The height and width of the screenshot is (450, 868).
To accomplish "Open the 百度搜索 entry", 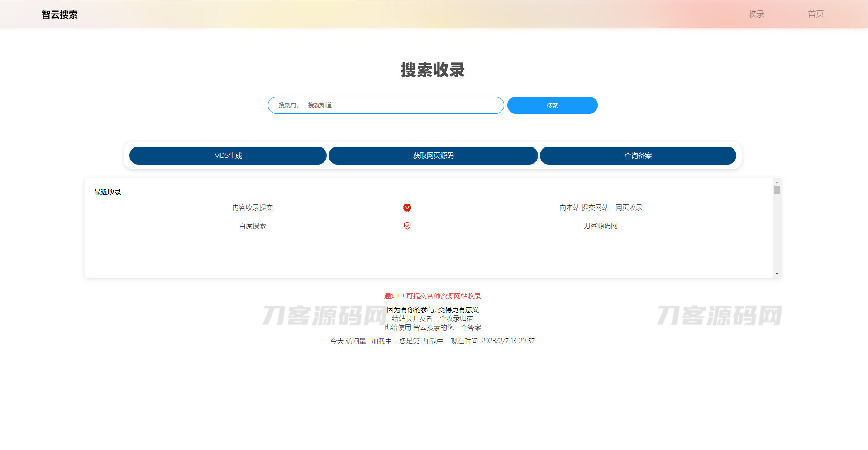I will (252, 226).
